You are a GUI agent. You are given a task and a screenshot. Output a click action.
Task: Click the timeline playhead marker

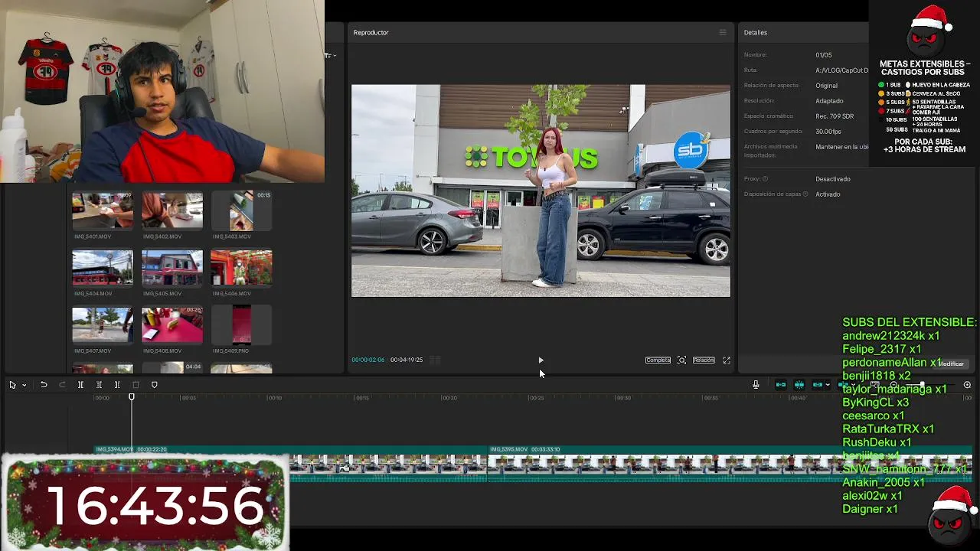click(x=132, y=397)
